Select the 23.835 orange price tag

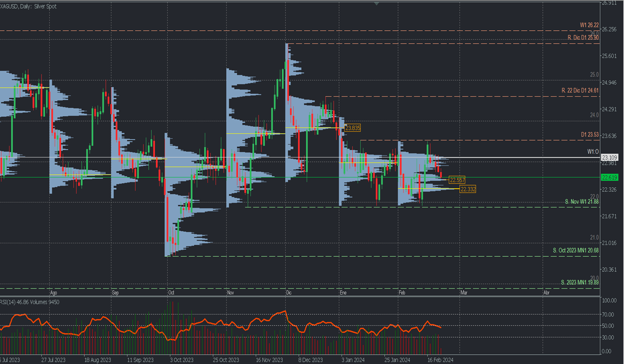(x=353, y=127)
